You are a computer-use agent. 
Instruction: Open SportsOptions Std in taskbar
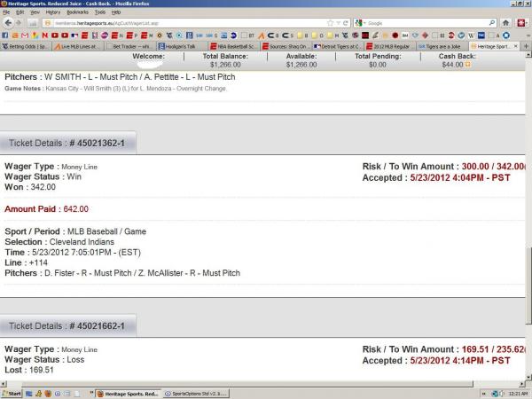click(197, 393)
